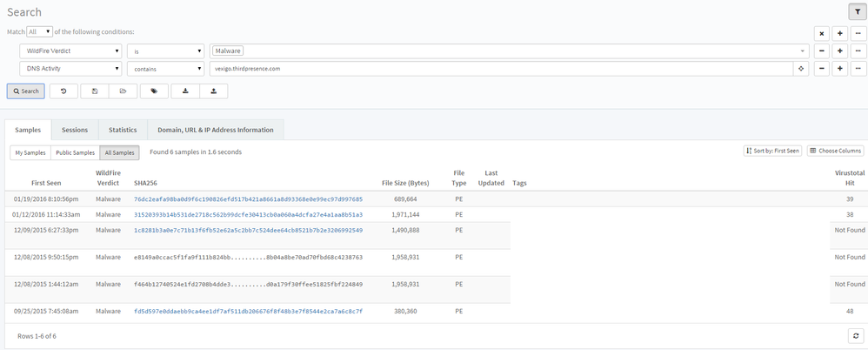
Task: Switch to Public Samples view
Action: [75, 152]
